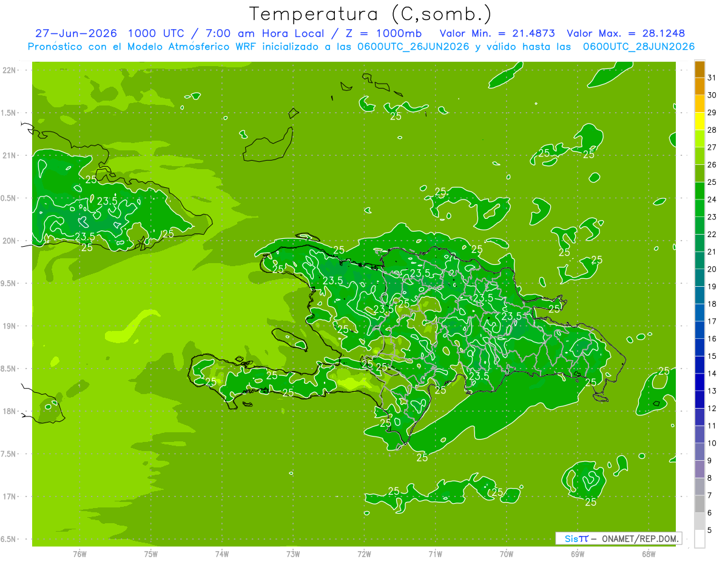Pick the white swatch below 5
This screenshot has height=562, width=728.
click(x=699, y=539)
